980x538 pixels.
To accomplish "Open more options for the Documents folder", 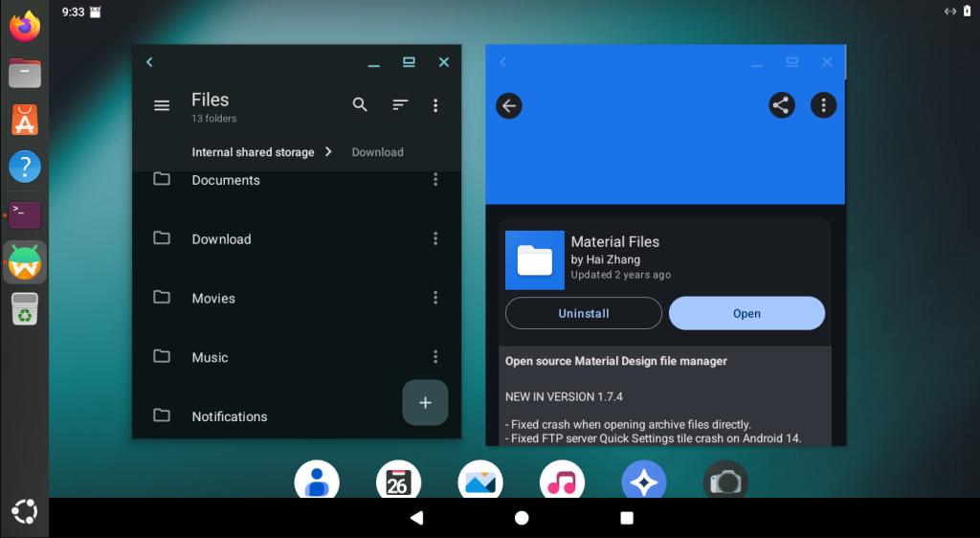I will [435, 180].
